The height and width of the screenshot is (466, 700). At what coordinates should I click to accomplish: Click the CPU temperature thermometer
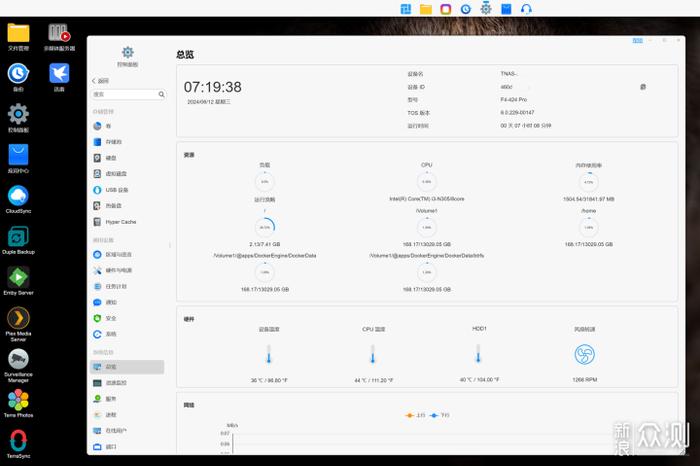[373, 354]
